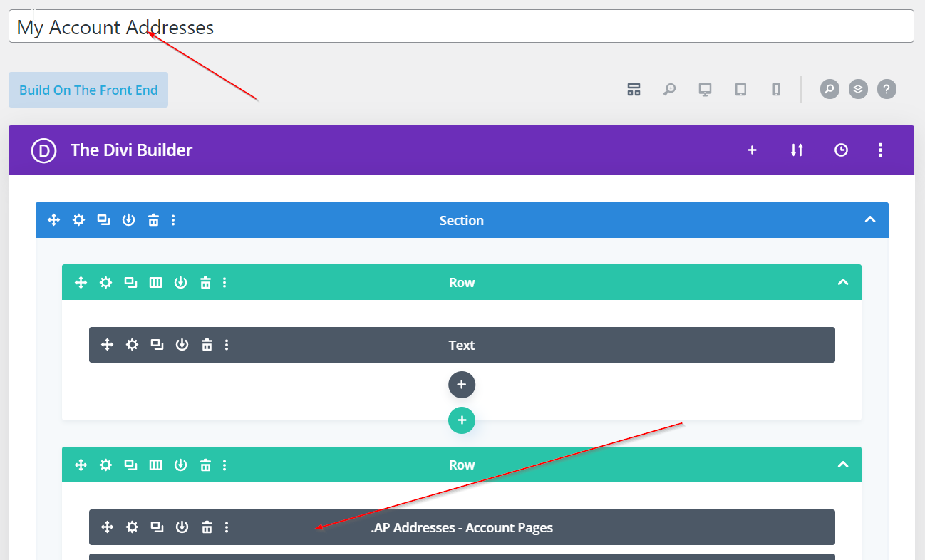
Task: Toggle power icon on AP Addresses module
Action: [x=182, y=527]
